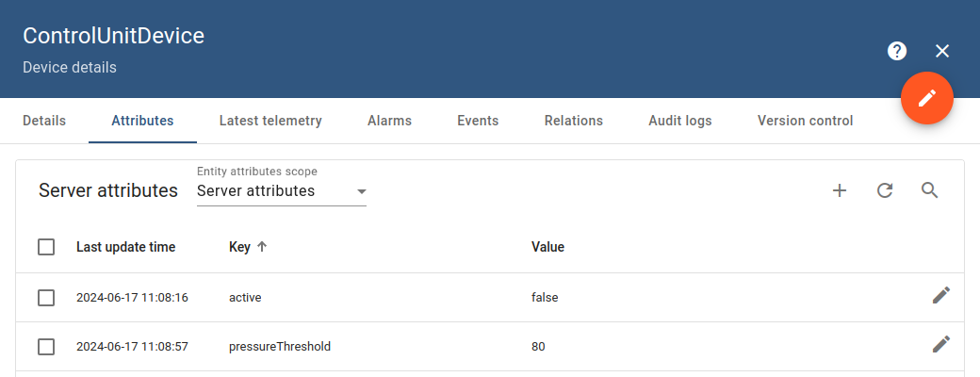This screenshot has height=377, width=980.
Task: View the Audit logs tab
Action: (x=679, y=121)
